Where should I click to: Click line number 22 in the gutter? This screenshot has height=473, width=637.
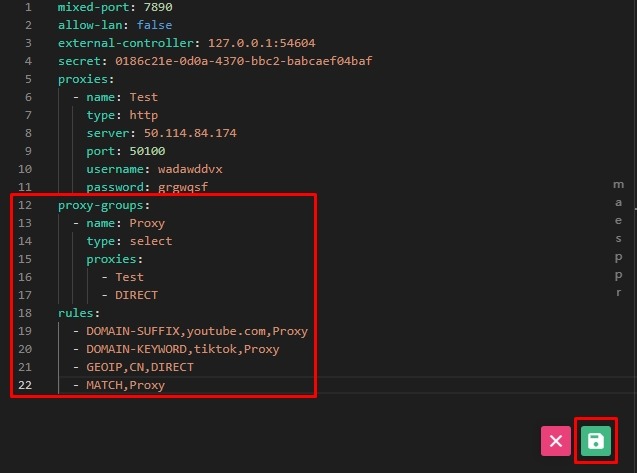pos(25,385)
